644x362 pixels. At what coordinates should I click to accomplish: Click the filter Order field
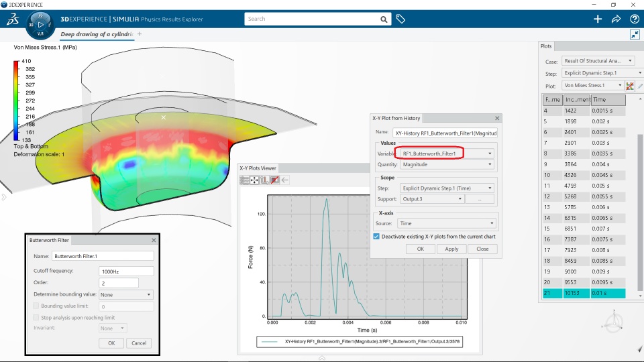[x=119, y=283]
